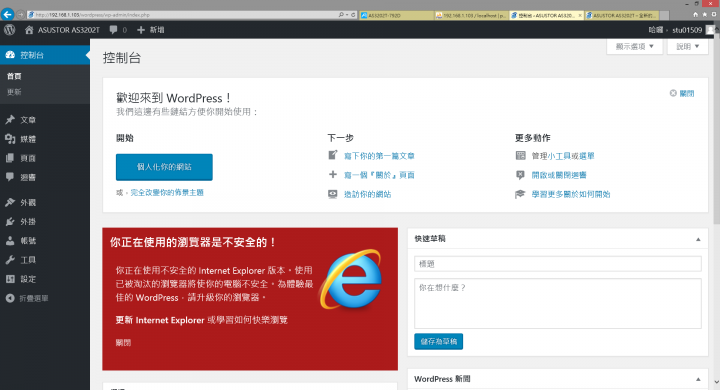Select 更新 in the dashboard submenu
This screenshot has height=390, width=720.
point(14,92)
